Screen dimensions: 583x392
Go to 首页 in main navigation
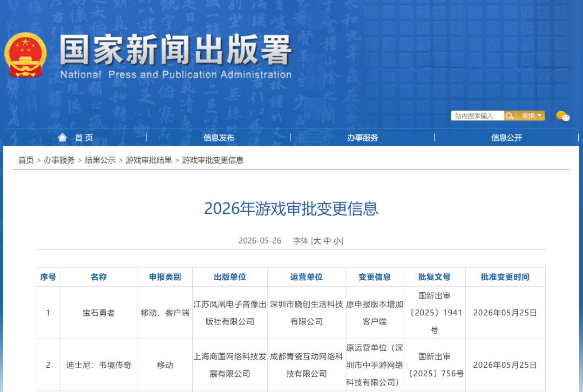click(x=84, y=138)
